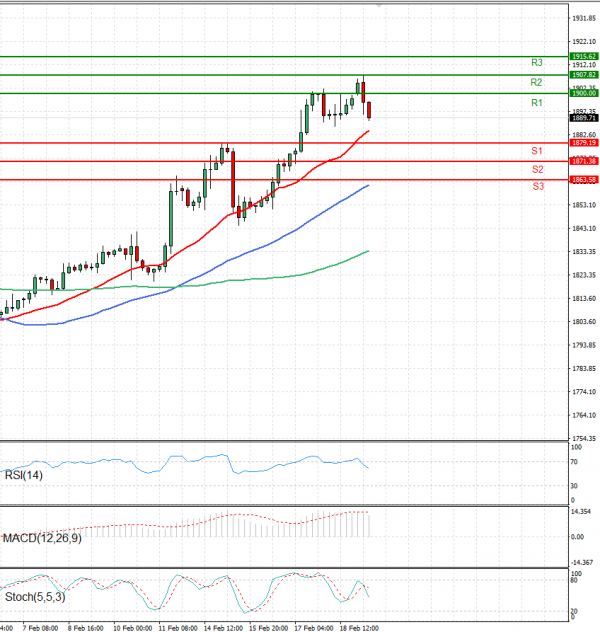Click the 1915.62 green price tag

[584, 57]
